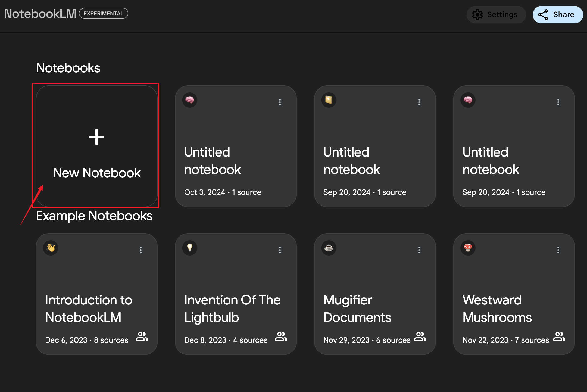Open more options for Oct 3, 2024 notebook
Image resolution: width=587 pixels, height=392 pixels.
tap(280, 102)
